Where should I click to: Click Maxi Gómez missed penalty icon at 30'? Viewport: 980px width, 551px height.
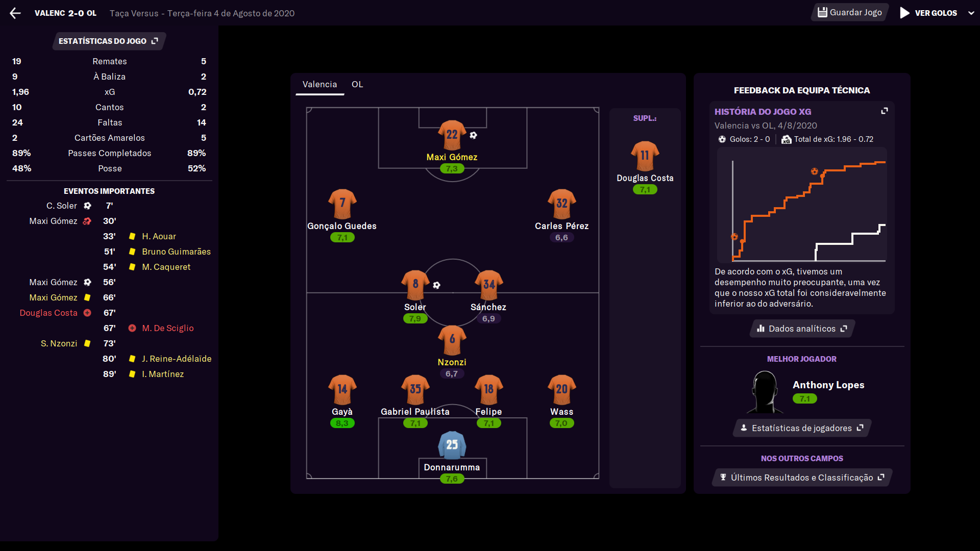click(x=87, y=221)
